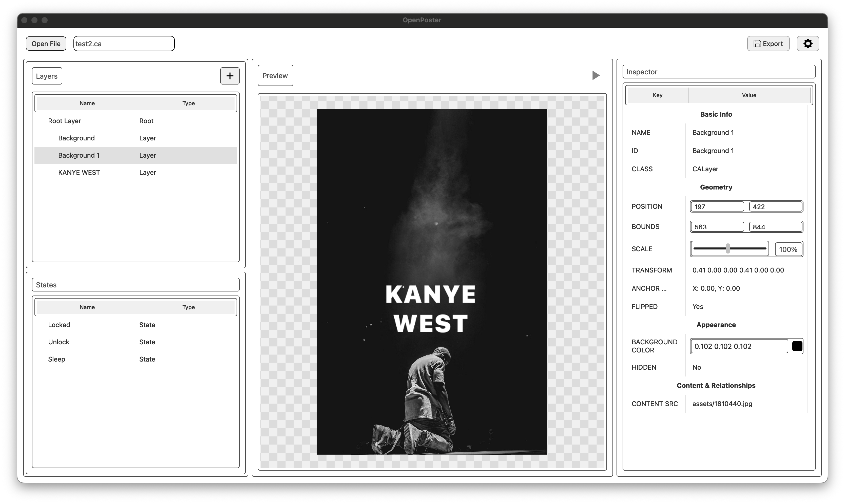Select the Locked state
The height and width of the screenshot is (504, 845).
[x=59, y=325]
